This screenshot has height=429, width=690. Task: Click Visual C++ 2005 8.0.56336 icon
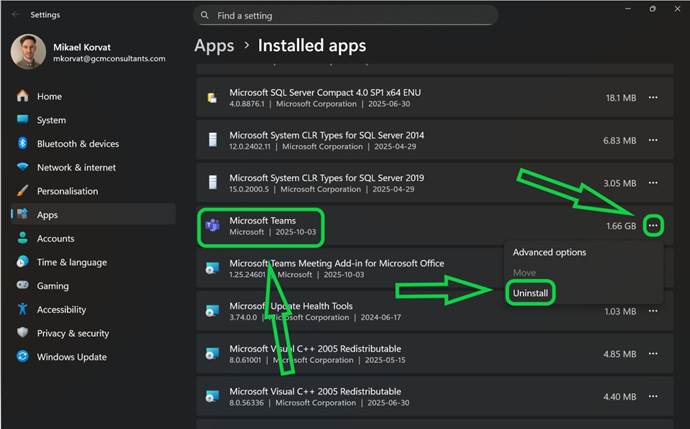(213, 396)
